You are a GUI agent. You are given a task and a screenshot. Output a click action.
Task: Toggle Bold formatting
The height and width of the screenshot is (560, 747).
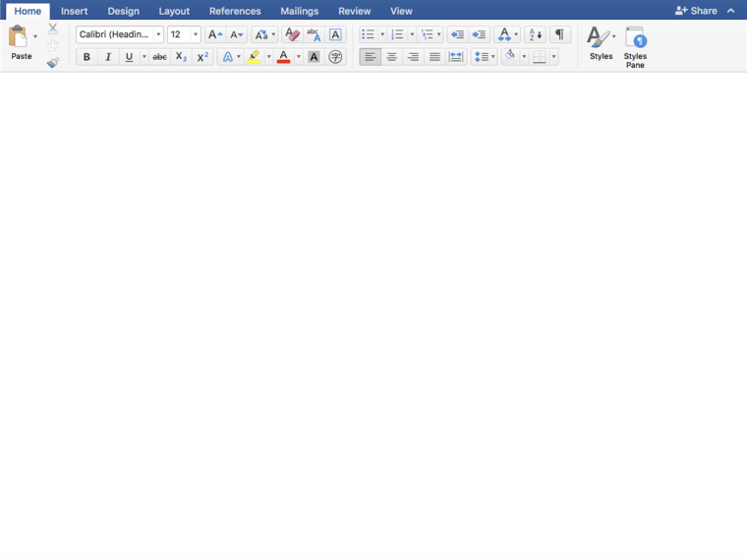86,57
